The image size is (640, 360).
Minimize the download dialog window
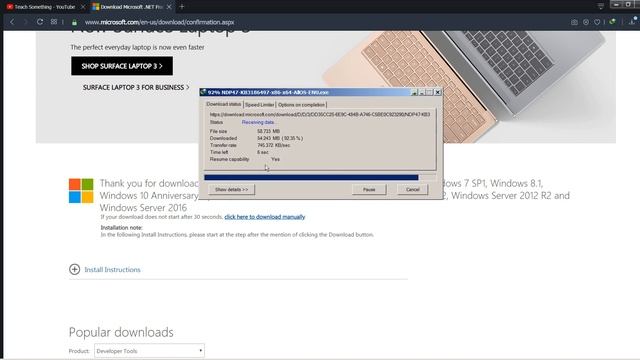click(x=422, y=93)
